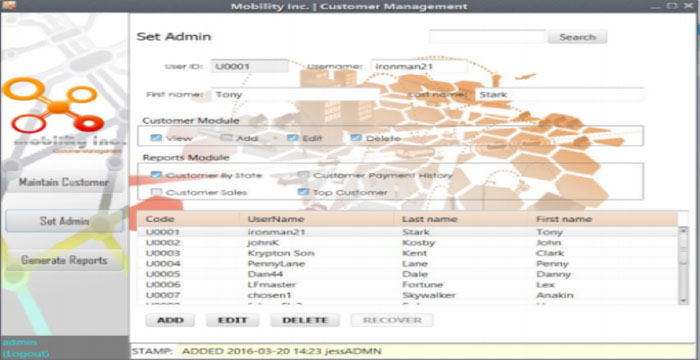Sort by the Last name column header

click(x=460, y=219)
